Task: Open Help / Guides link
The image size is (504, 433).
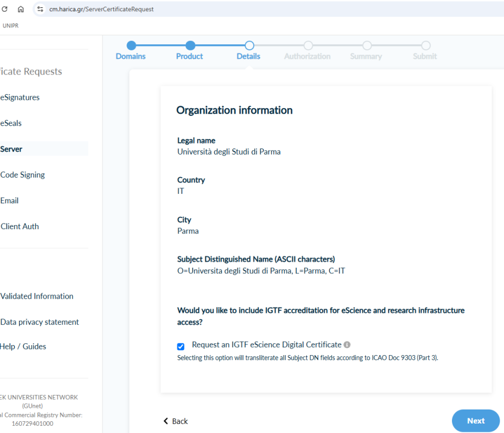Action: [24, 347]
